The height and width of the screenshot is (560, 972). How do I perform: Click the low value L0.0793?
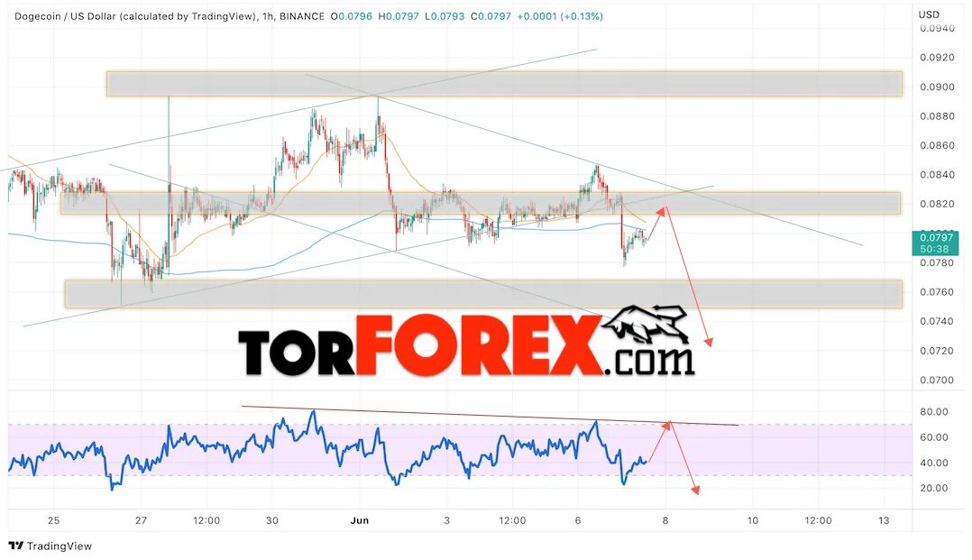[x=445, y=16]
